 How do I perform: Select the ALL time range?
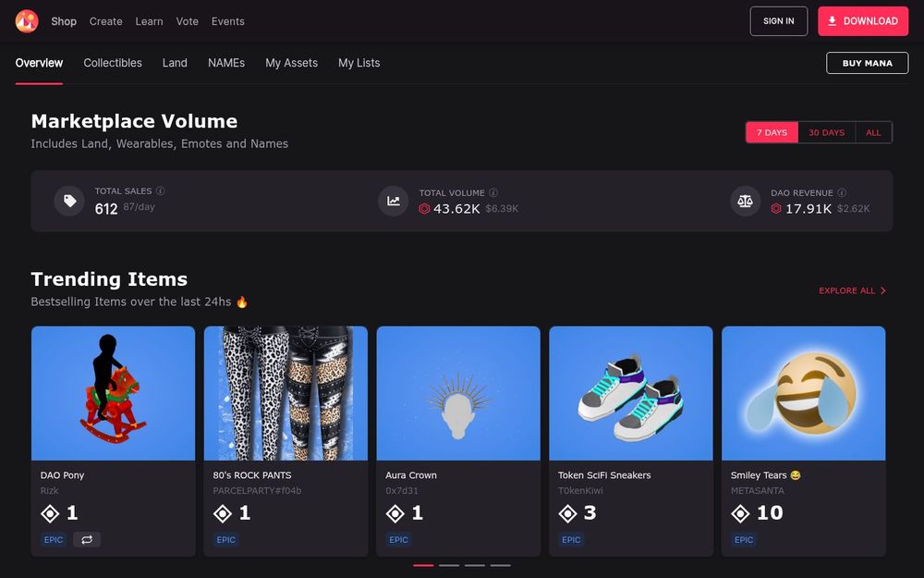[x=873, y=132]
